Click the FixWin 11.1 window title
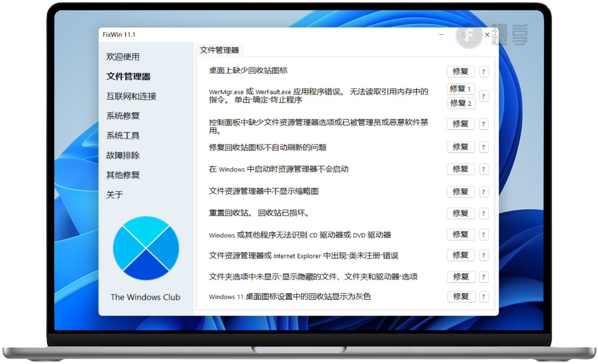This screenshot has height=364, width=598. tap(119, 34)
